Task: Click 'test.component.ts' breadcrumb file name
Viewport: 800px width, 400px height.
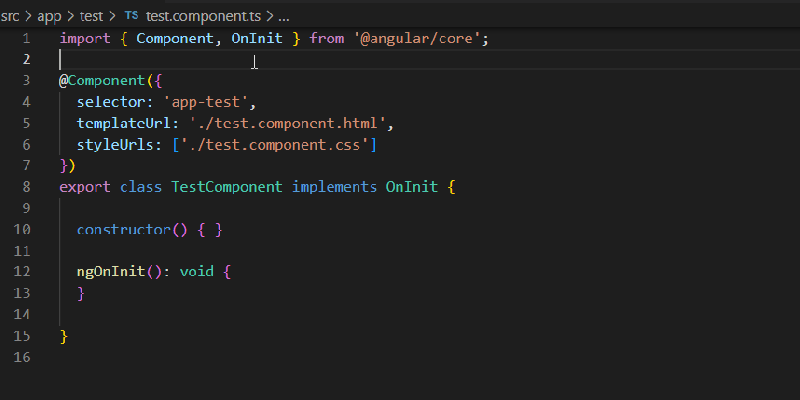Action: (203, 16)
